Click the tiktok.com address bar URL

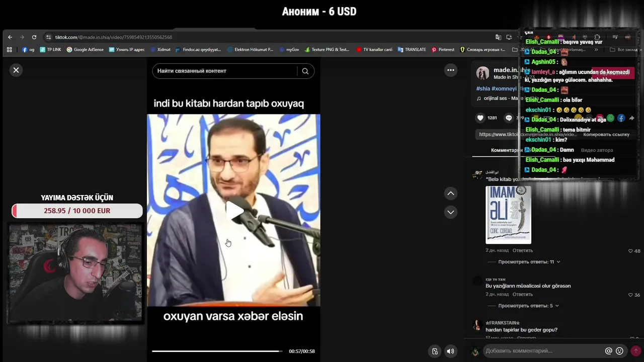pyautogui.click(x=114, y=37)
